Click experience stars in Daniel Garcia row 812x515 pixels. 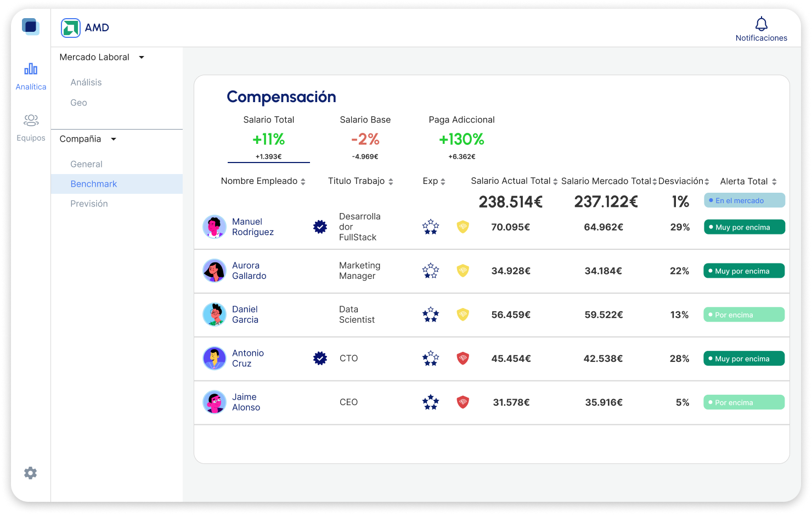pos(431,315)
